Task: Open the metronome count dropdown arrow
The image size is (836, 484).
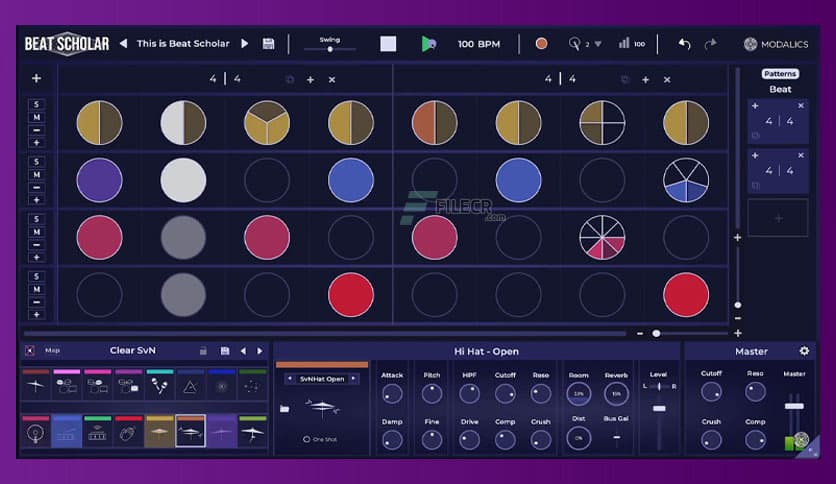Action: (x=598, y=44)
